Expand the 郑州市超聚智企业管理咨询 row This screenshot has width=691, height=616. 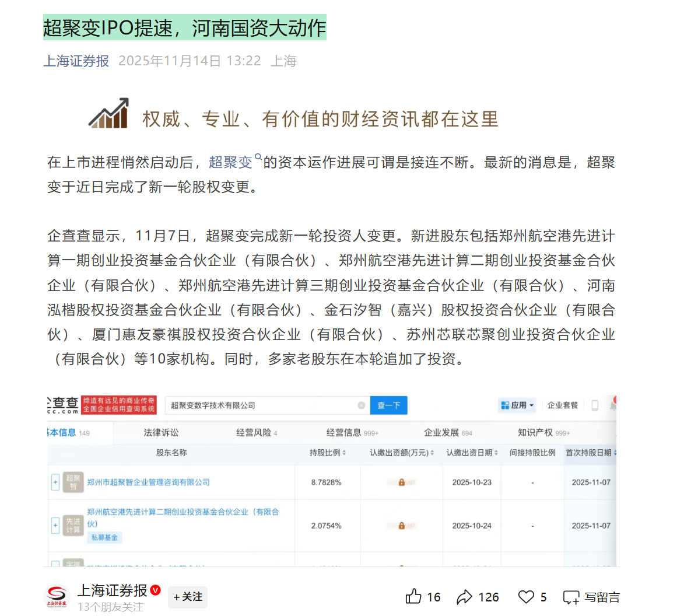click(x=55, y=482)
